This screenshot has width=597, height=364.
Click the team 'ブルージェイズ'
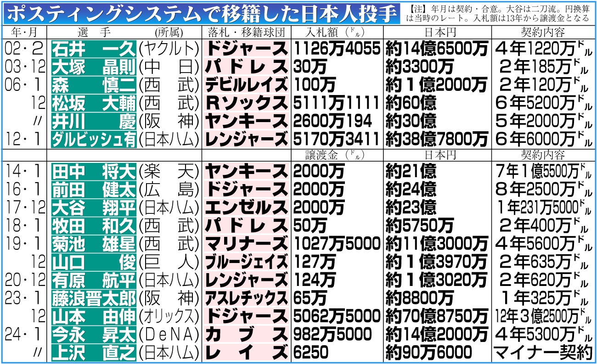tap(247, 262)
